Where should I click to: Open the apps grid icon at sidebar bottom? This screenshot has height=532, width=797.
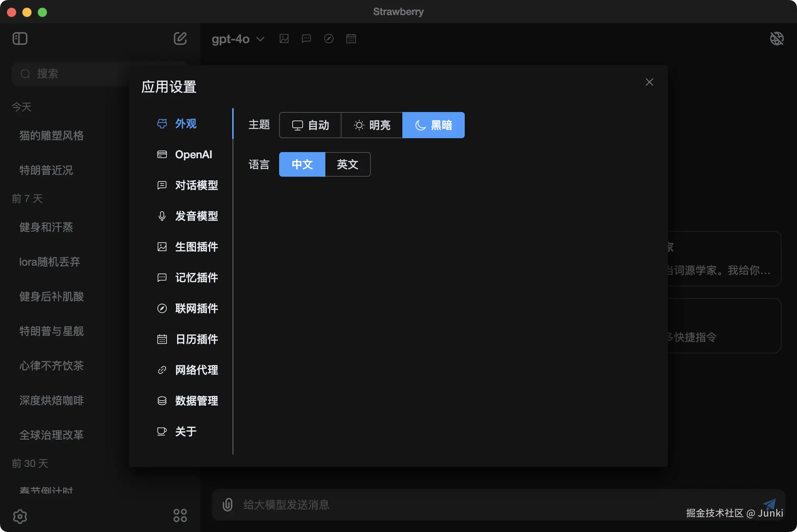pos(180,515)
